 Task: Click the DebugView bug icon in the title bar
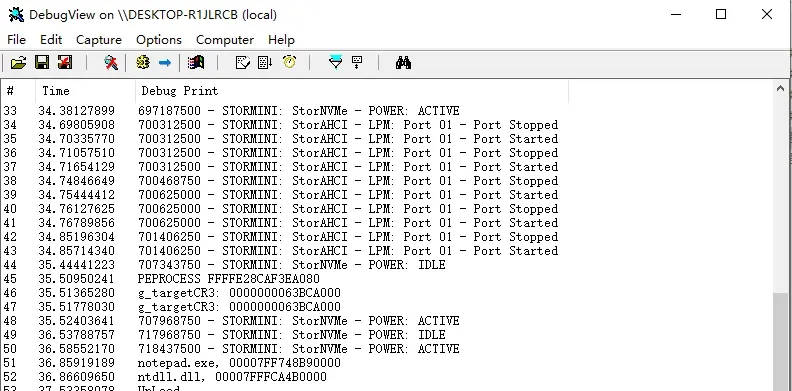pyautogui.click(x=16, y=15)
